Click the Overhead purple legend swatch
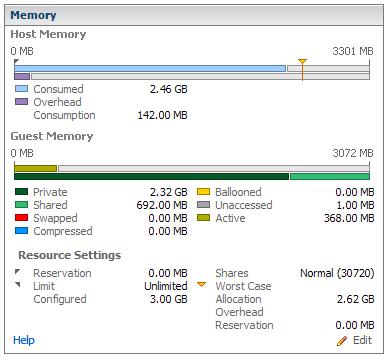This screenshot has width=392, height=362. [x=21, y=102]
